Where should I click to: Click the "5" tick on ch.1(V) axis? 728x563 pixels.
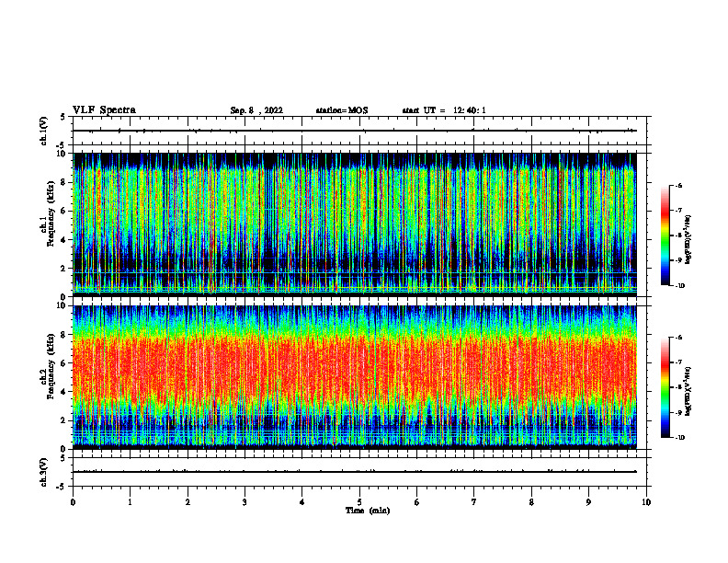63,117
